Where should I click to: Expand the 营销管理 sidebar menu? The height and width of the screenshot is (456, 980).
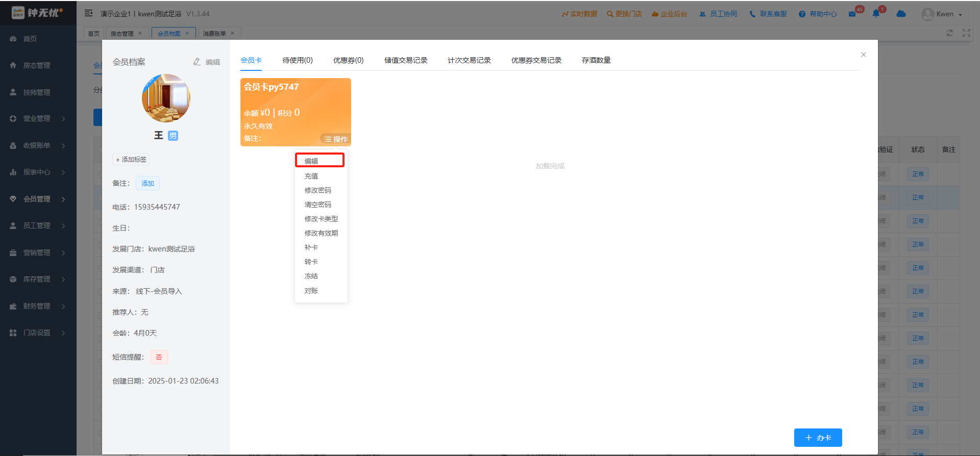pos(38,252)
